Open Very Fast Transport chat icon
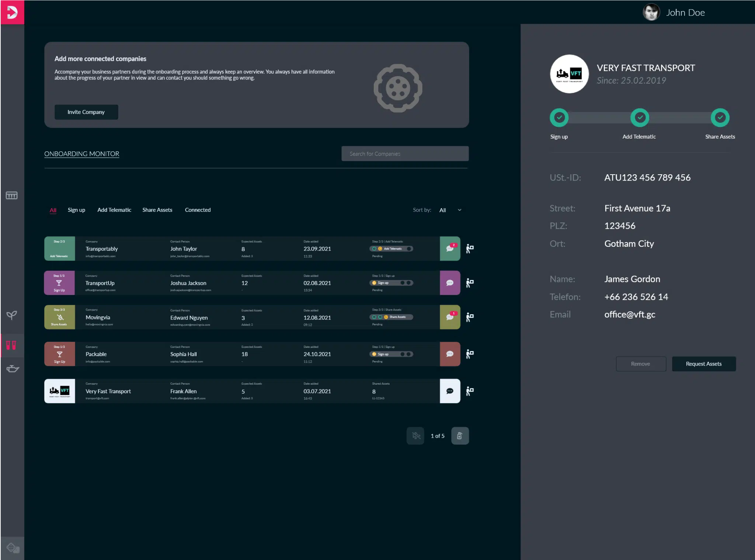 tap(450, 391)
